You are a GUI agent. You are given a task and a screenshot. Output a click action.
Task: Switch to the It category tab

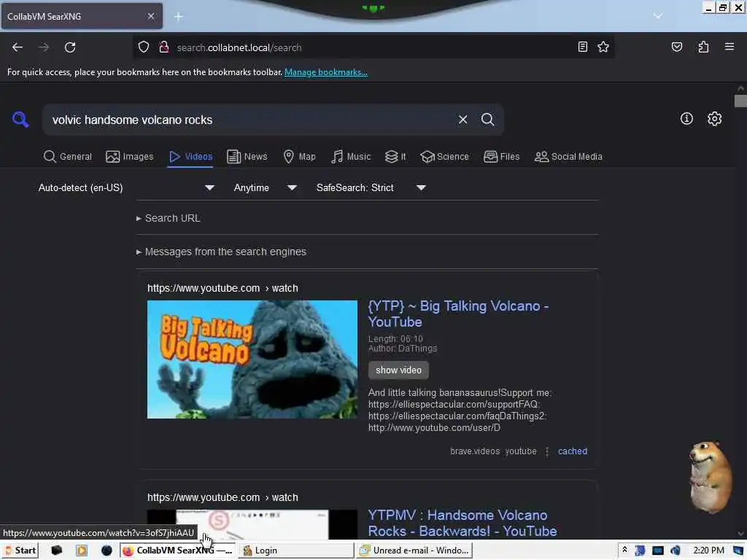(395, 157)
